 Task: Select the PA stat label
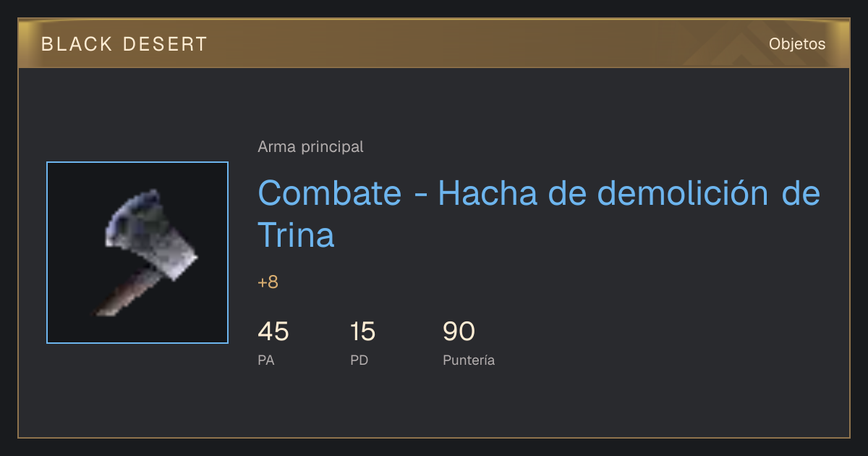click(265, 360)
